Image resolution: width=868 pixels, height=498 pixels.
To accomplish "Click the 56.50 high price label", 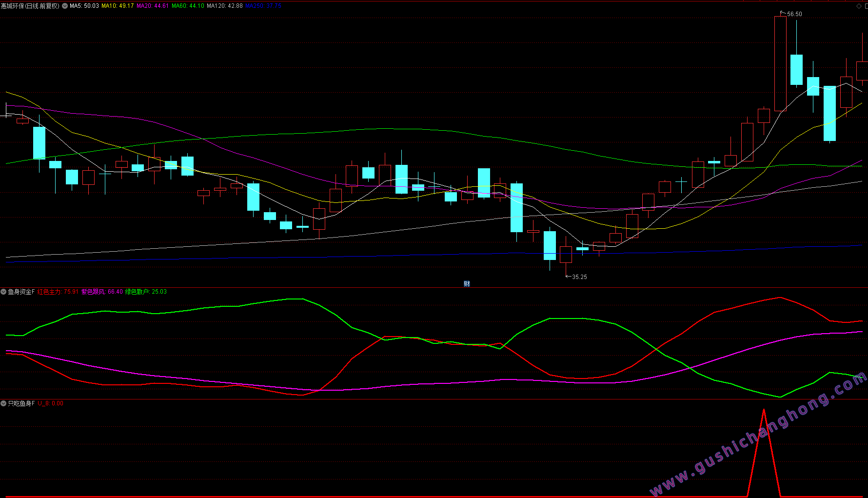I will [794, 14].
